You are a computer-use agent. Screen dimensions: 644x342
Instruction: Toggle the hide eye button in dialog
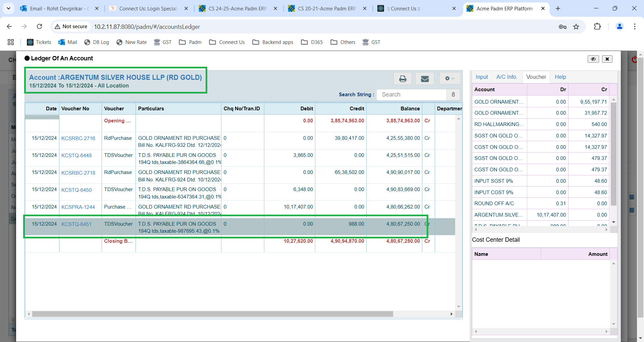pos(593,59)
